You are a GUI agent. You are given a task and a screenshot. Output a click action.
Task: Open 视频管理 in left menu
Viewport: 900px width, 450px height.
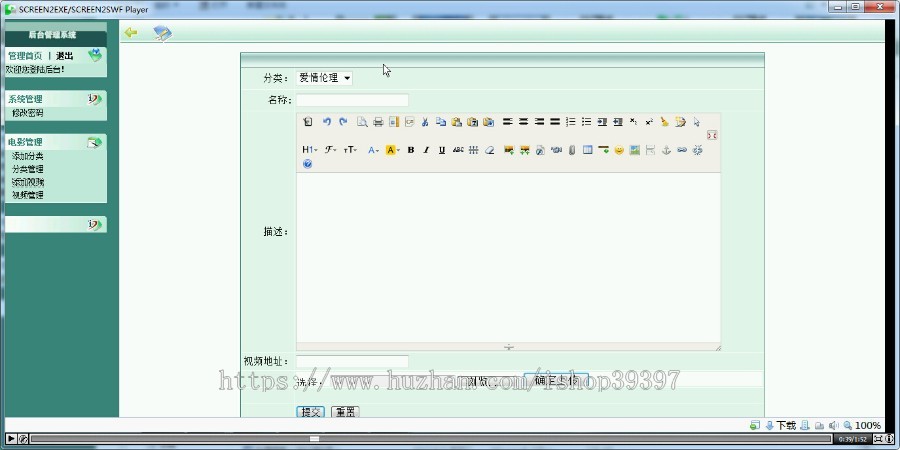pyautogui.click(x=28, y=195)
